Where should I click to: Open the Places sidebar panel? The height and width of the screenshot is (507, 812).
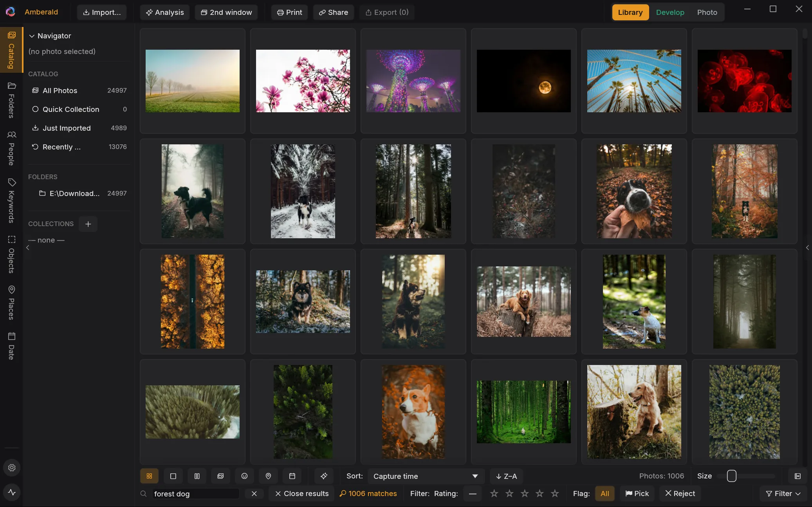tap(12, 303)
